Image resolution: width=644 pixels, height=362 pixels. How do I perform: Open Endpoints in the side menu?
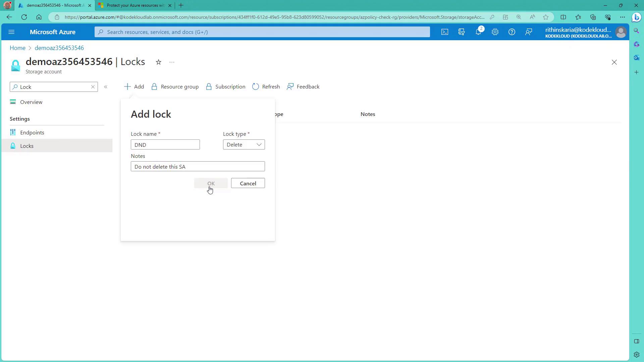(x=32, y=132)
